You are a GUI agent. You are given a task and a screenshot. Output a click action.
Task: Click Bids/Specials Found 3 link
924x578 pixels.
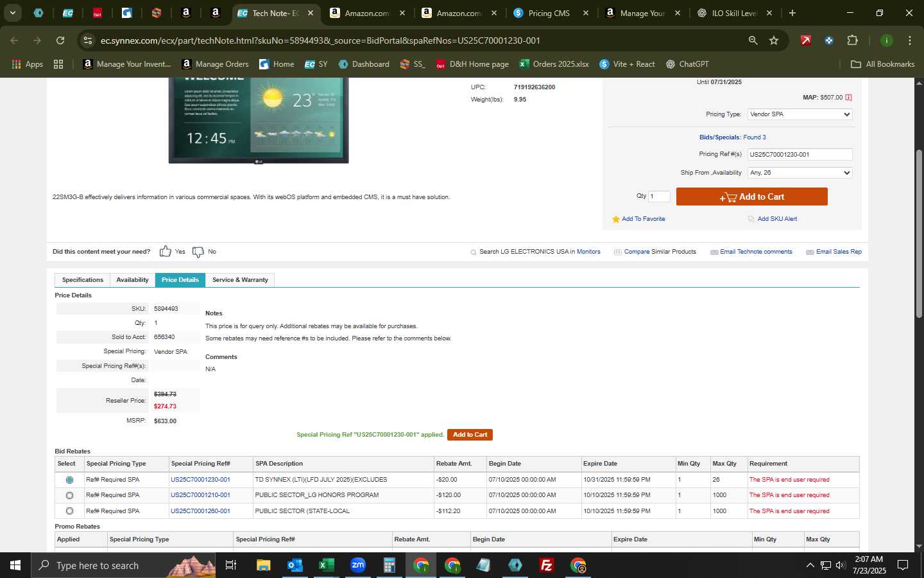click(732, 137)
